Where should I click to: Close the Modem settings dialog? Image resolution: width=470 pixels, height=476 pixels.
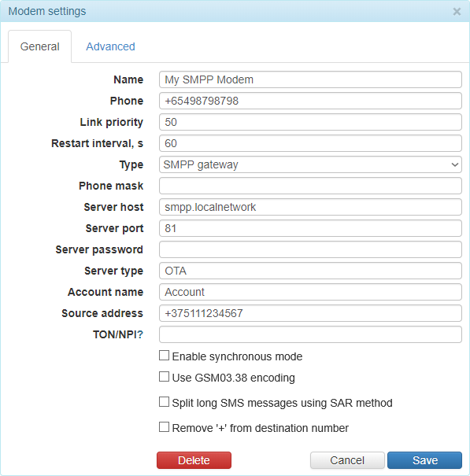(x=457, y=12)
